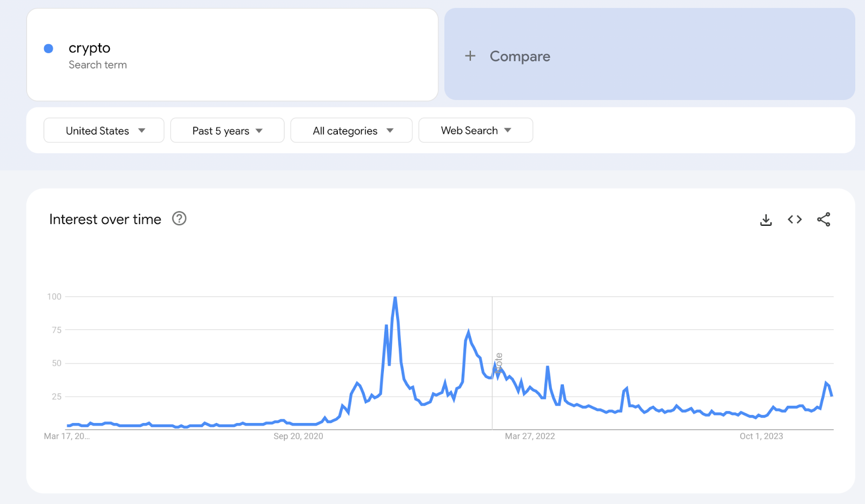The image size is (865, 504).
Task: Click the chart's highest peak at 100
Action: click(x=395, y=298)
